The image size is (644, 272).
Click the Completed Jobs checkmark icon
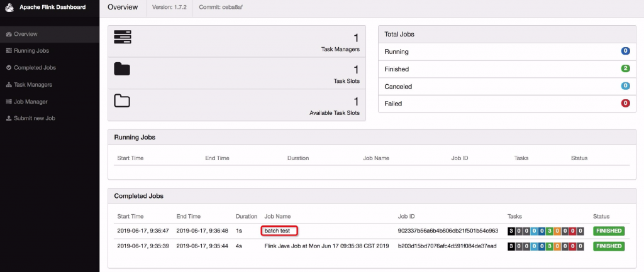9,68
